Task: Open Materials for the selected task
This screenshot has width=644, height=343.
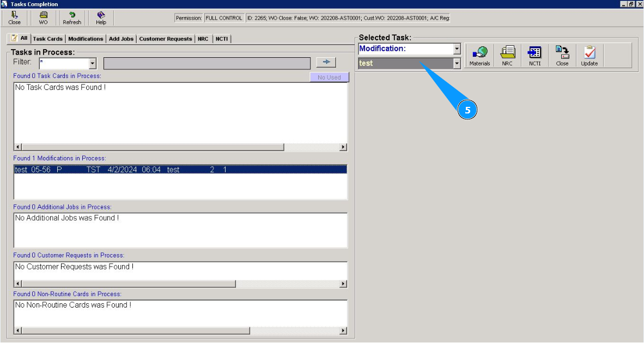Action: point(479,56)
